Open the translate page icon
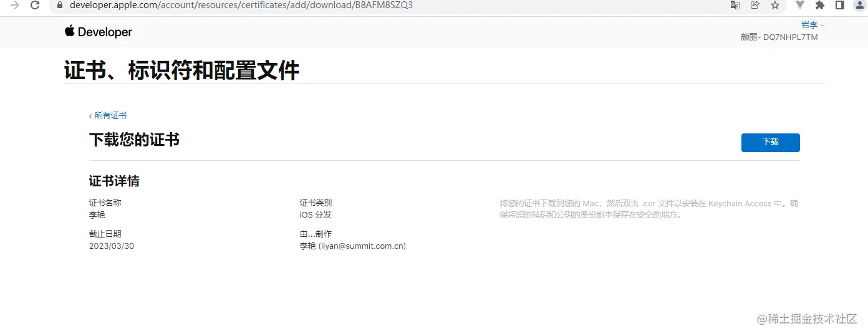Screen dimensions: 868x336 735,5
